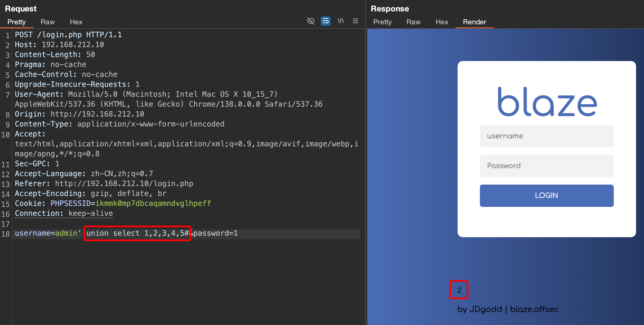Toggle the line wrap icon
This screenshot has height=325, width=644.
(x=325, y=21)
